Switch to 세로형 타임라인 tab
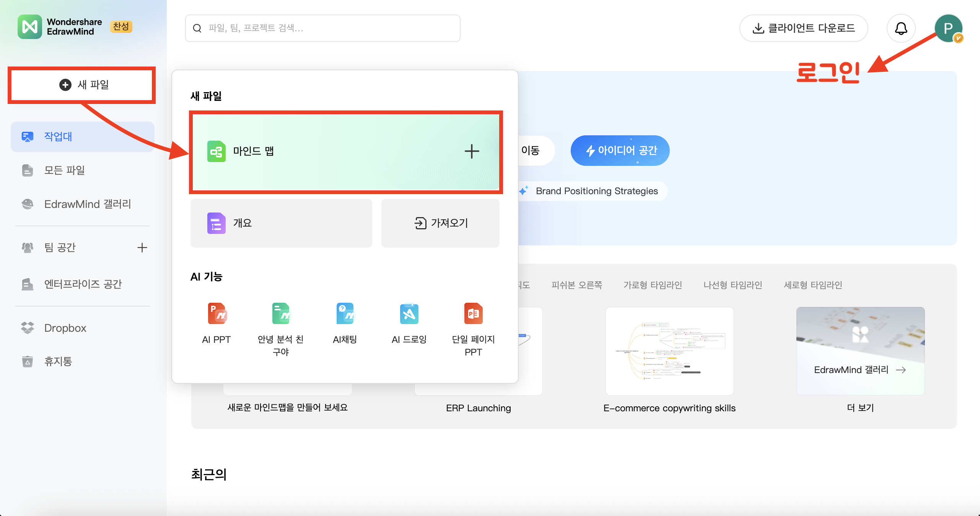The height and width of the screenshot is (516, 980). [x=813, y=285]
